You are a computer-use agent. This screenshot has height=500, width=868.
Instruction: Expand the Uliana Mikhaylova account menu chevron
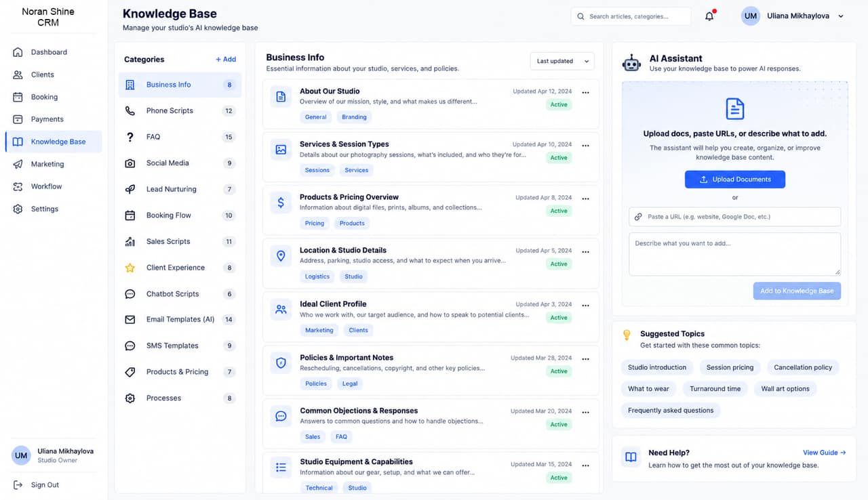(841, 16)
